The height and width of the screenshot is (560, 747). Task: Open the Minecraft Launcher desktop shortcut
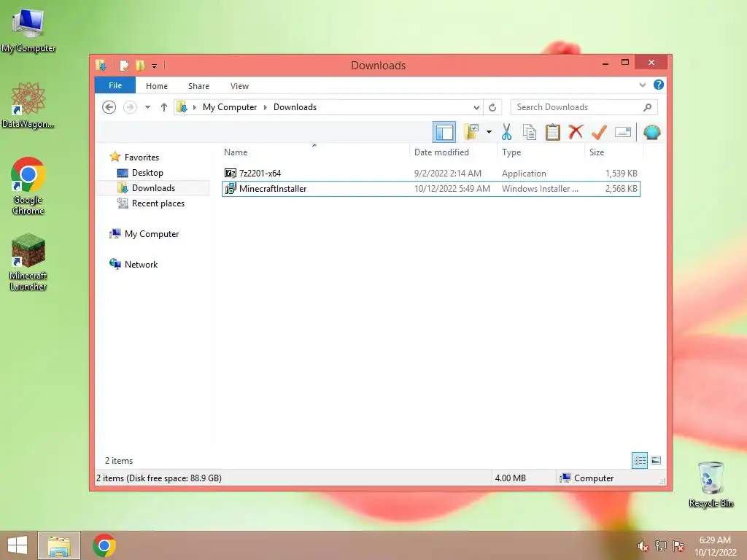[x=28, y=262]
